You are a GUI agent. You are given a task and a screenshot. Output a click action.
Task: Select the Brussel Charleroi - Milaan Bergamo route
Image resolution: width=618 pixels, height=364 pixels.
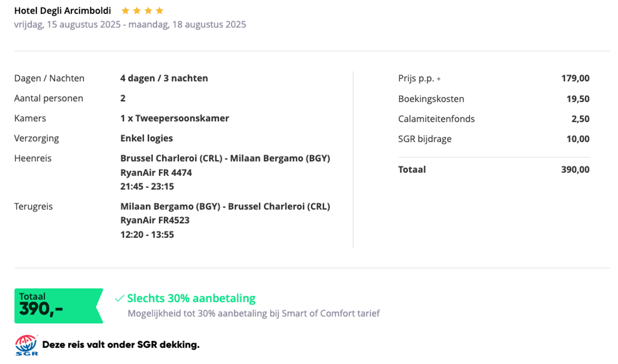pos(225,159)
